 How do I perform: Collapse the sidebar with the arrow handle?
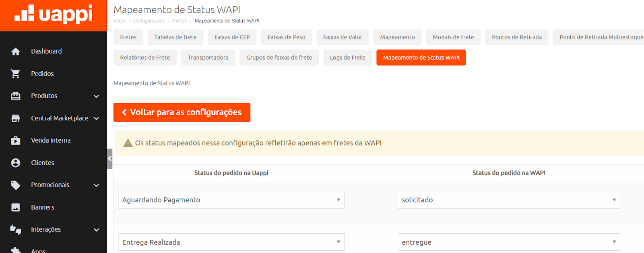(x=109, y=159)
